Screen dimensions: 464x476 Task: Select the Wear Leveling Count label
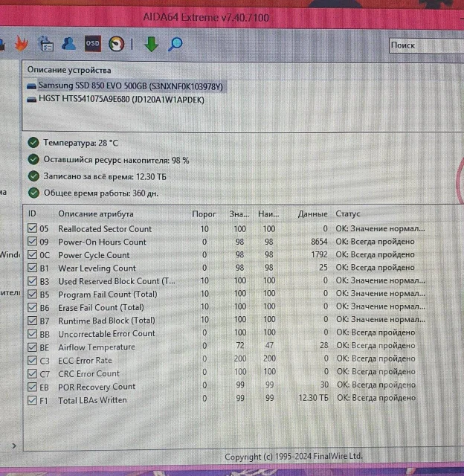tap(97, 268)
